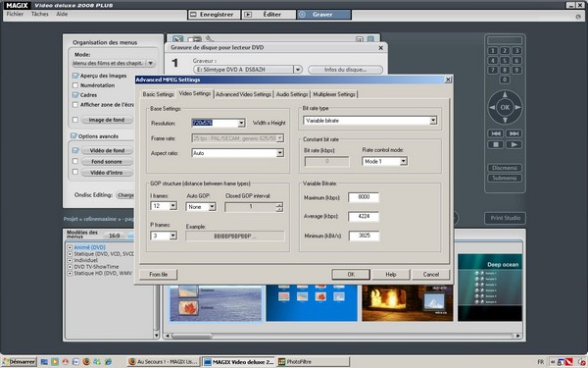Screen dimensions: 588x368
Task: Click Internet Explorer quick launch icon
Action: click(x=108, y=361)
